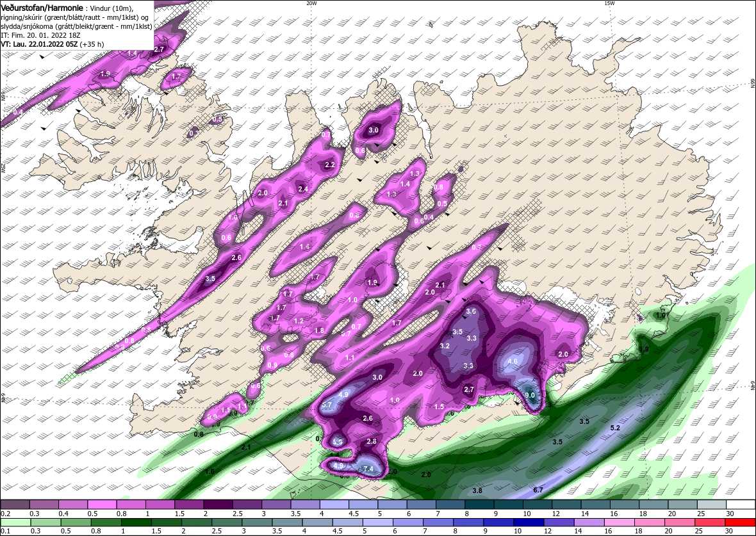The width and height of the screenshot is (756, 536).
Task: Select the white swatch ending the upper scale
Action: coord(741,505)
